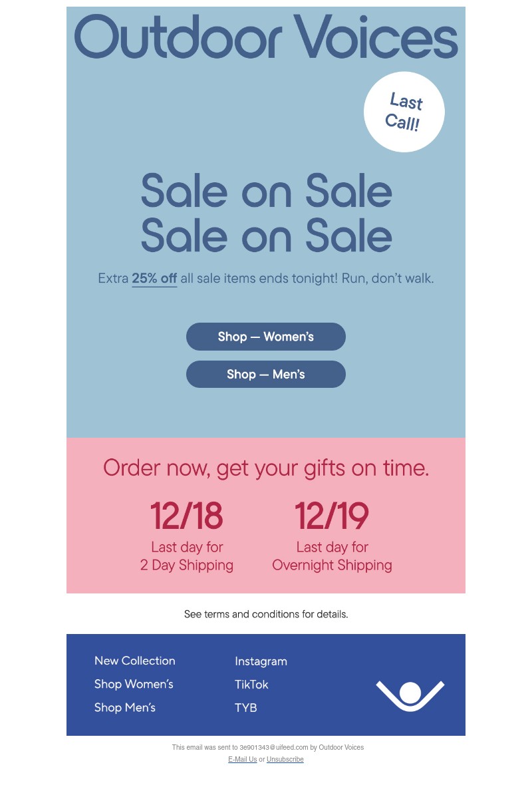Open the E-Mail Us link
The height and width of the screenshot is (797, 532).
click(242, 759)
